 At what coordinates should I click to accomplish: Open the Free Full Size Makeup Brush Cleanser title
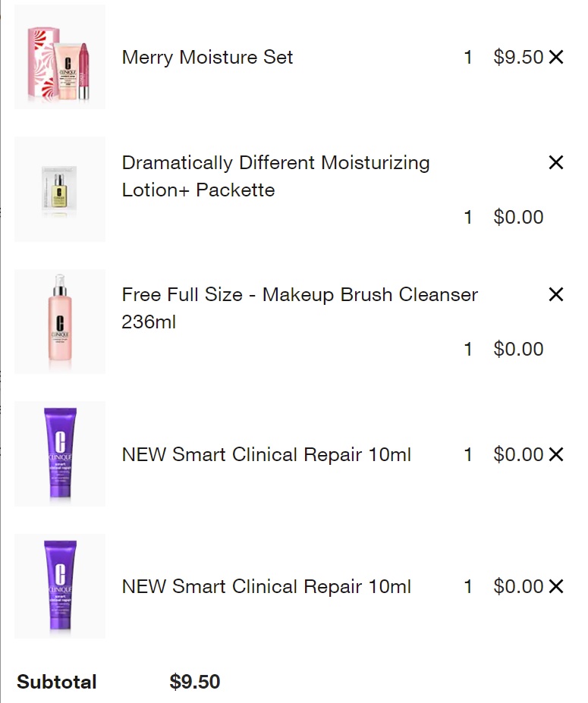click(x=299, y=308)
